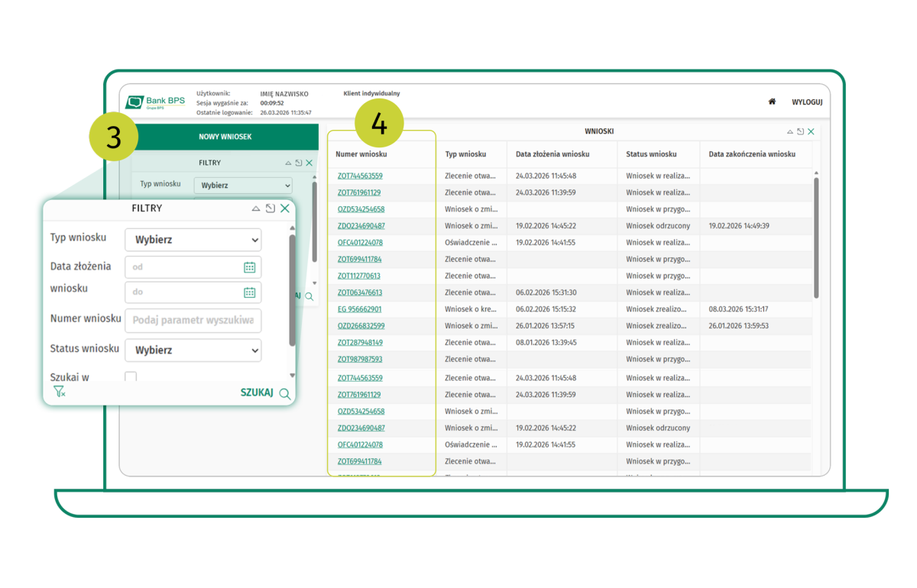Open application ZOT112770613
The width and height of the screenshot is (917, 588).
click(359, 276)
